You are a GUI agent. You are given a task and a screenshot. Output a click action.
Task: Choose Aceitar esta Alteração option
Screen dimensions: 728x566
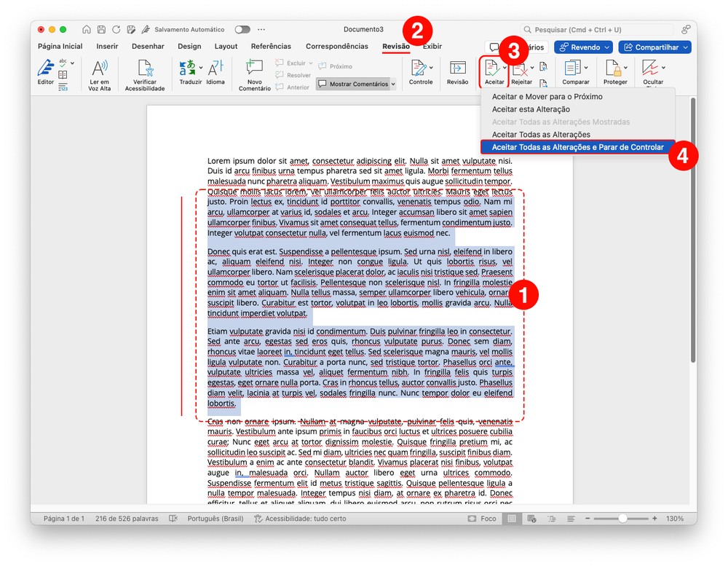click(x=531, y=109)
